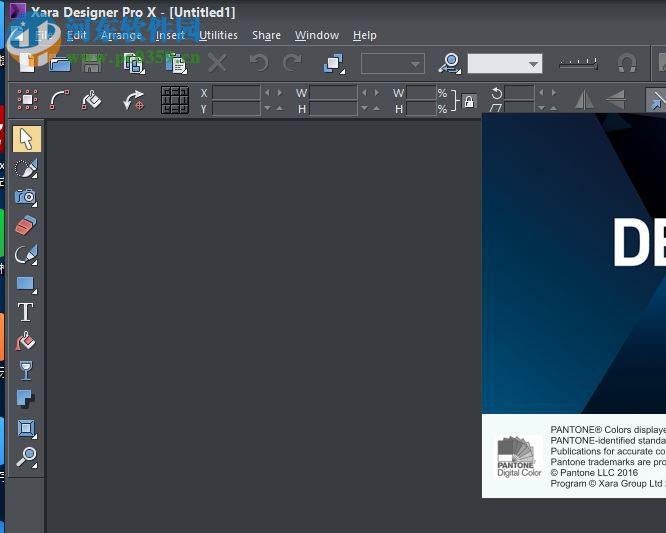The image size is (666, 533).
Task: Open the File menu
Action: coord(44,35)
